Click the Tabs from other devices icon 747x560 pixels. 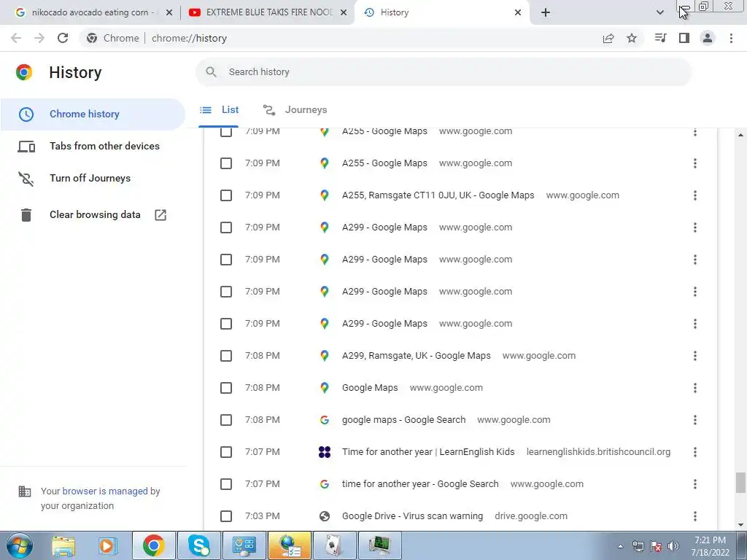click(x=26, y=146)
